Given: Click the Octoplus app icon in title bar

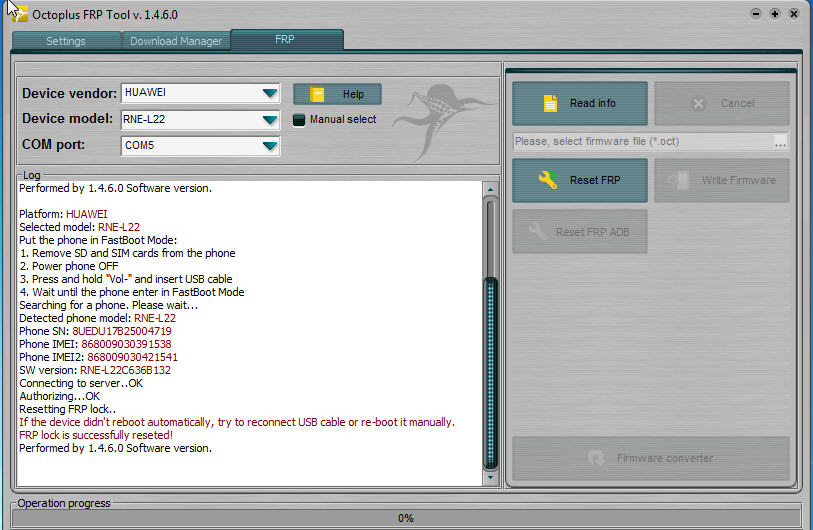Looking at the screenshot, I should pos(20,14).
